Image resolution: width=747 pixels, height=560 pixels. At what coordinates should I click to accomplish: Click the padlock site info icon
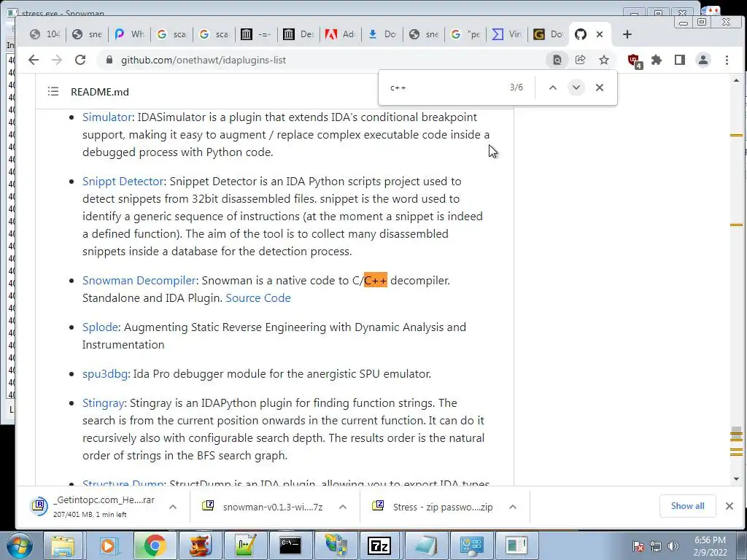(109, 60)
